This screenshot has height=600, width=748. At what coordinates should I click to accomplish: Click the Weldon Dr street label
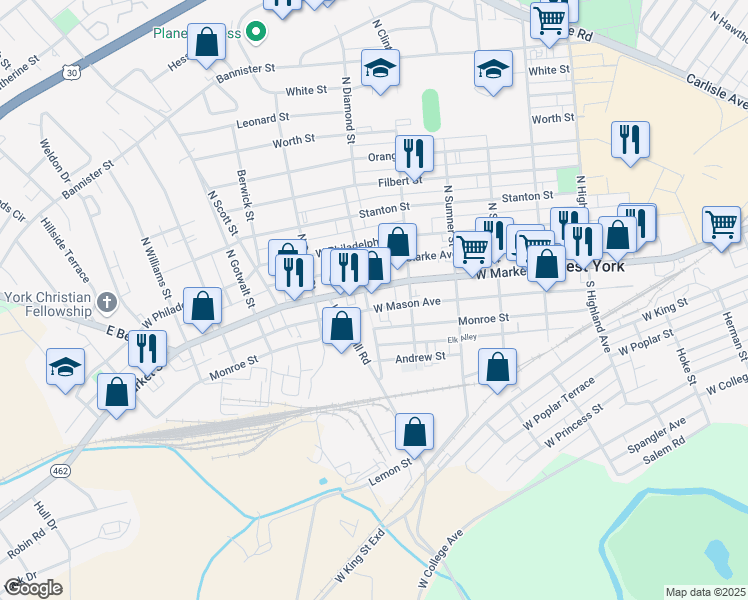point(55,161)
